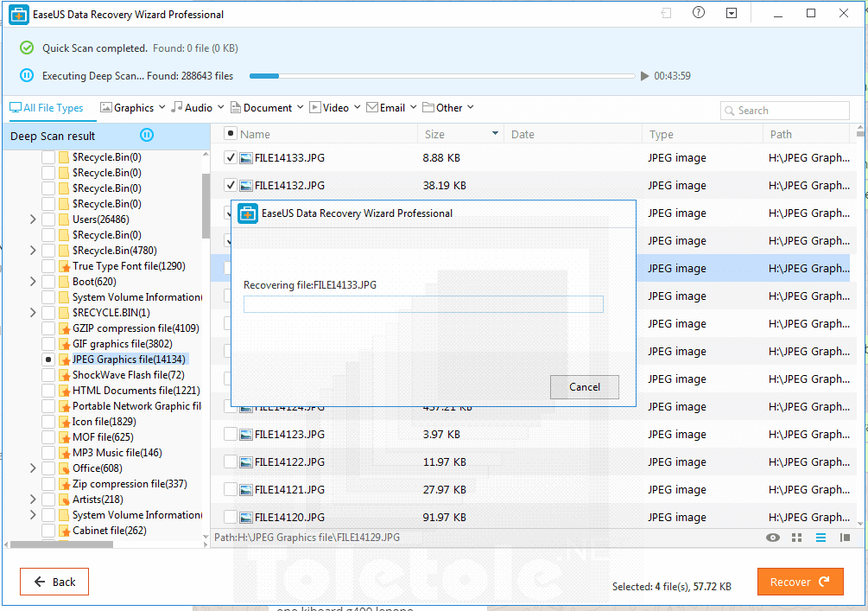Open the help question mark icon

pyautogui.click(x=699, y=13)
